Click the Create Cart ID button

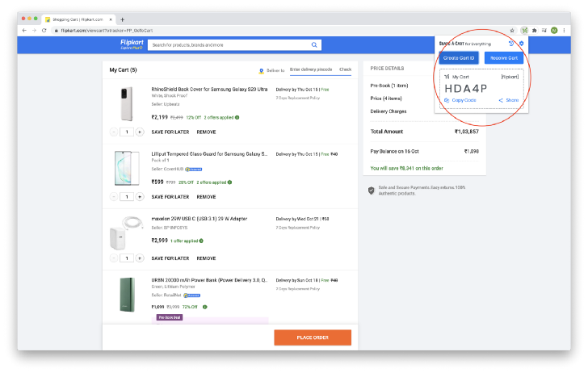[459, 58]
